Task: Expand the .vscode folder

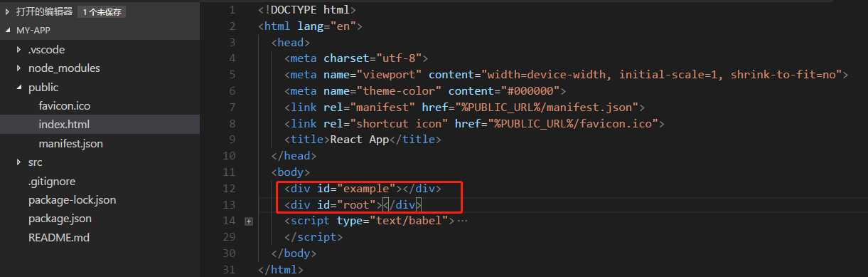Action: [19, 50]
